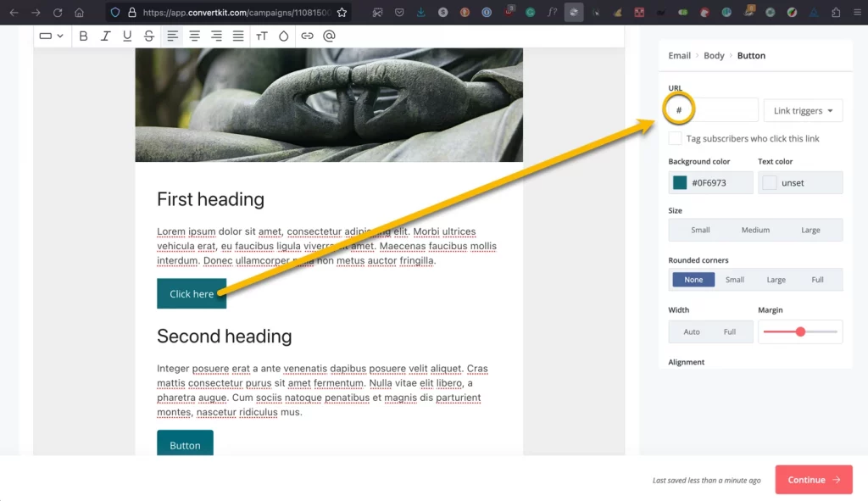Select None for rounded corners
Image resolution: width=868 pixels, height=501 pixels.
pos(693,280)
